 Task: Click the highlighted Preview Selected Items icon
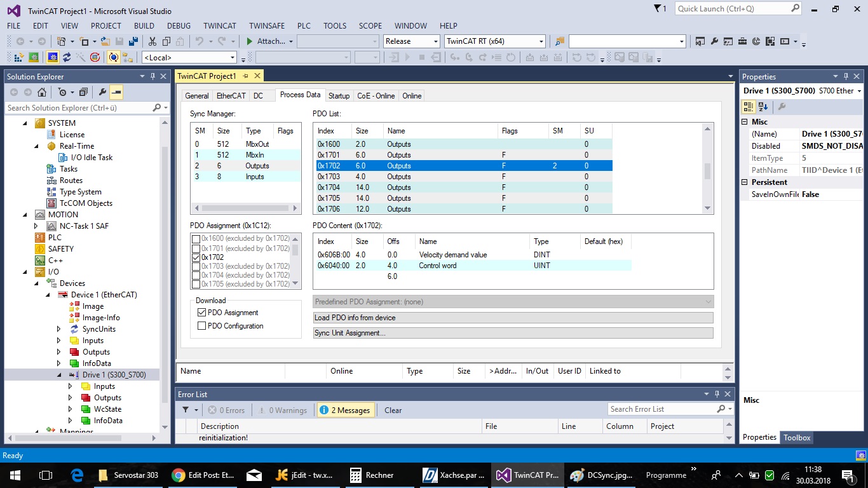(x=116, y=92)
